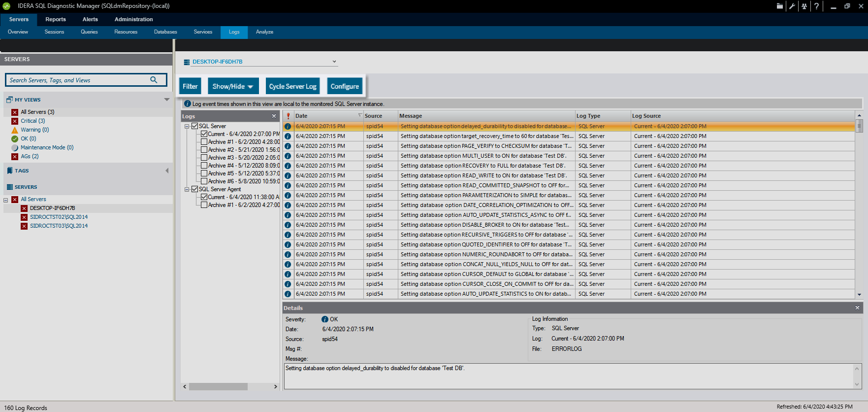Close the Logs tree panel
Image resolution: width=868 pixels, height=412 pixels.
[274, 116]
